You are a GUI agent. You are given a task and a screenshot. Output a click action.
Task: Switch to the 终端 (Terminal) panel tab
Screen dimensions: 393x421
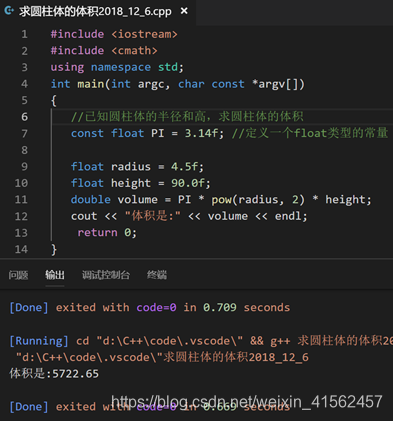tap(157, 275)
